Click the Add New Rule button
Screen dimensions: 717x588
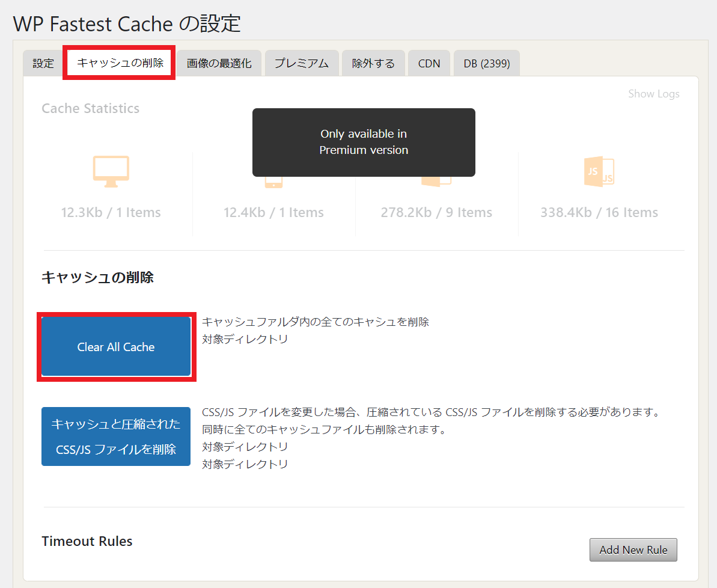pyautogui.click(x=633, y=550)
